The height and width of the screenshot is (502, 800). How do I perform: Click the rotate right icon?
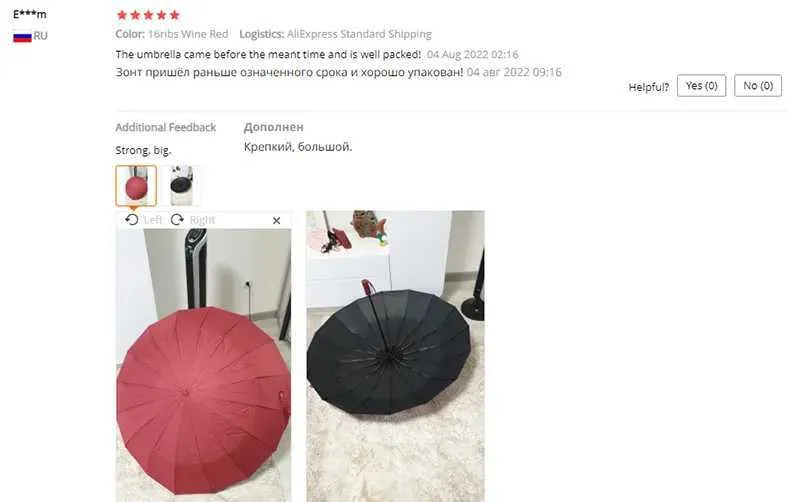177,220
